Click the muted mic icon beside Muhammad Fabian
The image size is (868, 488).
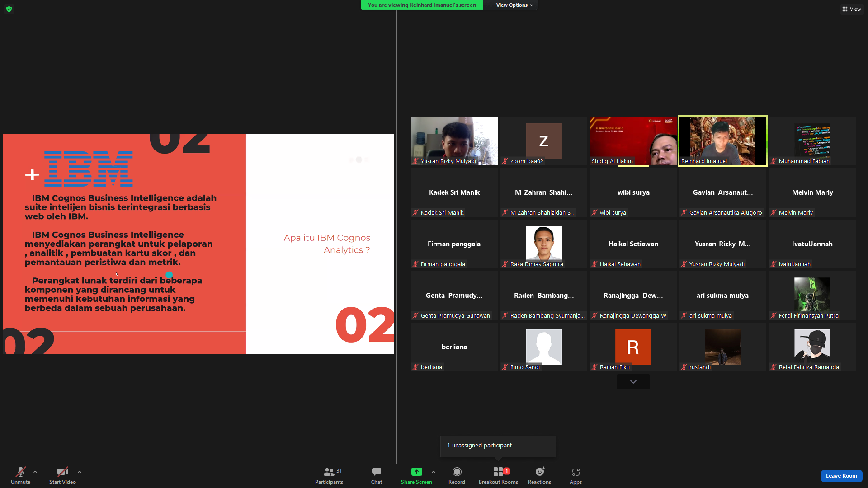[774, 161]
